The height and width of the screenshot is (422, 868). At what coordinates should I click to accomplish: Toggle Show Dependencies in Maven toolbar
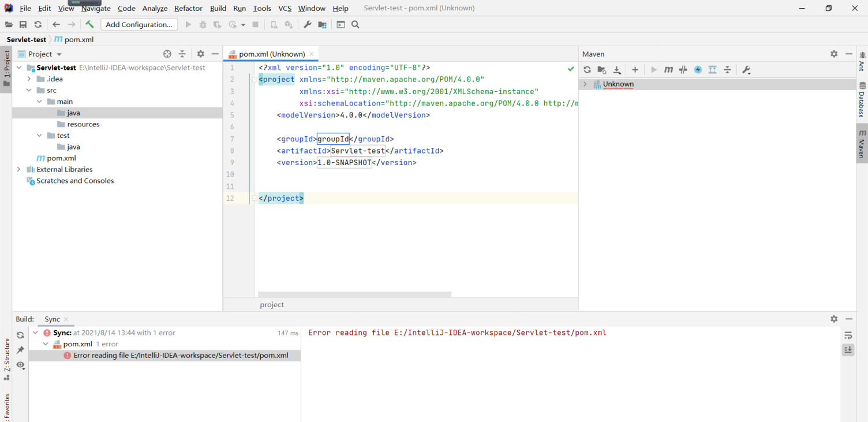tap(713, 70)
